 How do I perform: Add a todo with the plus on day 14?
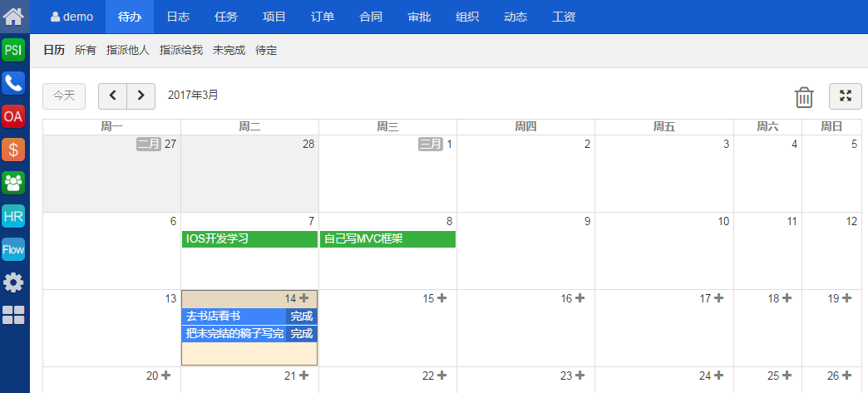pos(304,297)
